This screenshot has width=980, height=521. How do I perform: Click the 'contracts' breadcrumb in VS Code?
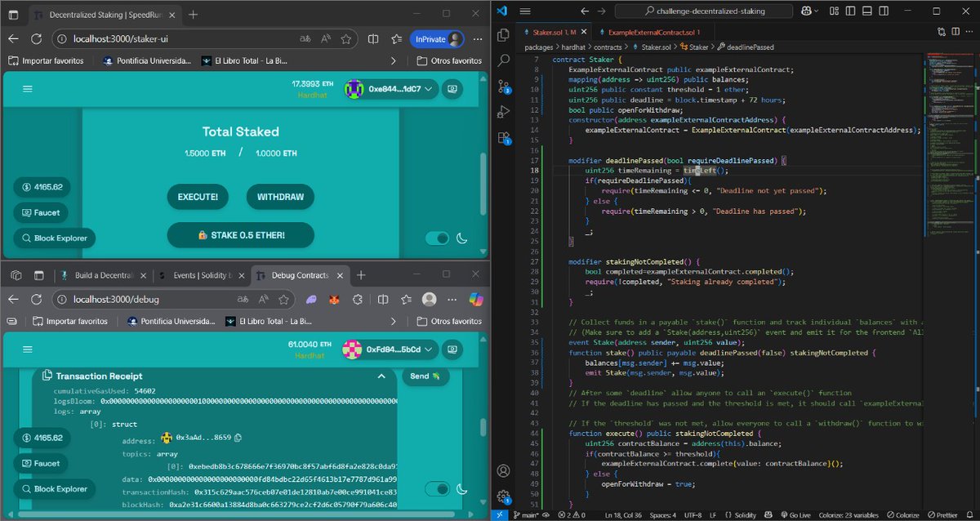point(608,47)
